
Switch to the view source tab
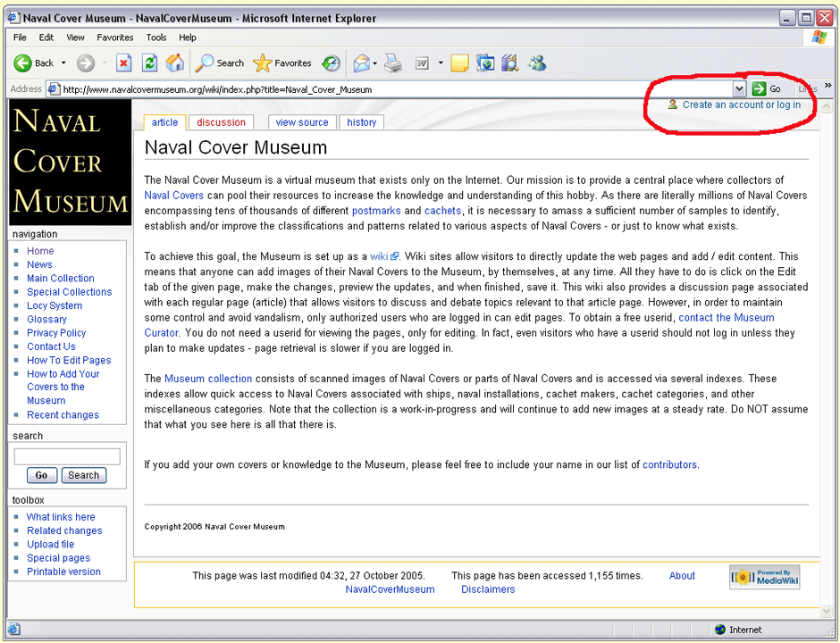tap(301, 122)
